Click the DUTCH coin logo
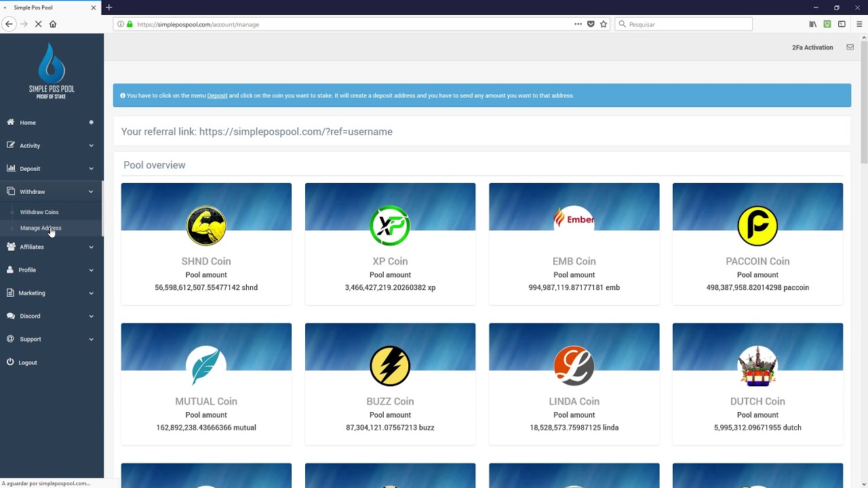This screenshot has width=868, height=488. tap(757, 366)
